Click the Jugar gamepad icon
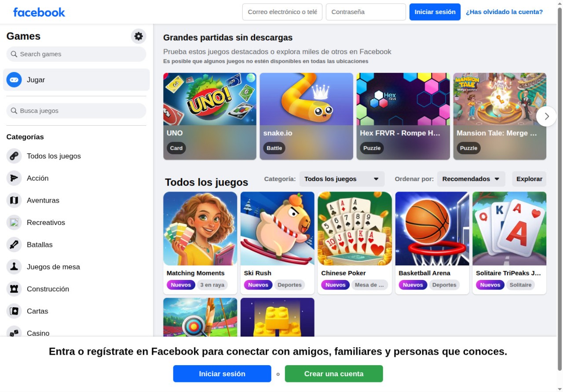563x392 pixels. [x=14, y=80]
